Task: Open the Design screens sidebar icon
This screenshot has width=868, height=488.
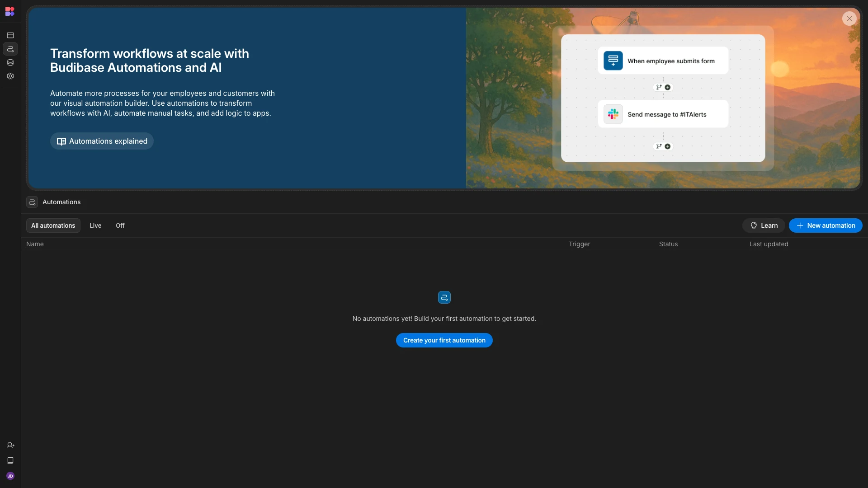Action: coord(10,35)
